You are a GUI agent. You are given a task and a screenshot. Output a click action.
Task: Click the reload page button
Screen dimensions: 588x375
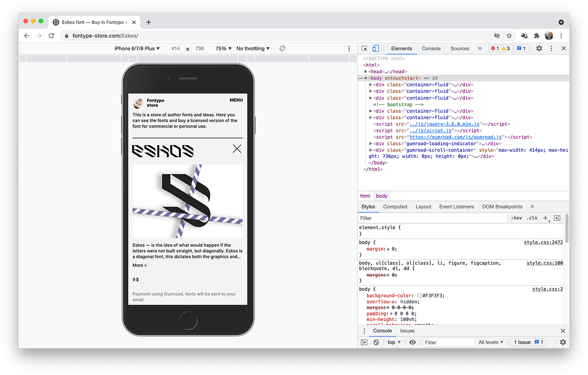point(51,36)
